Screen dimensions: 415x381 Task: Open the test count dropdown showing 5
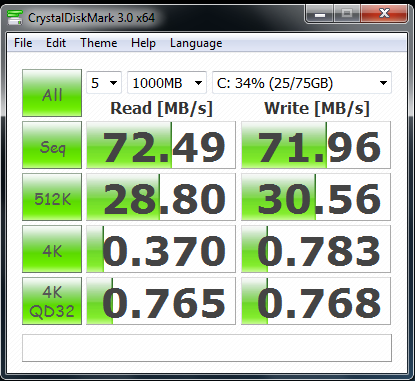point(104,83)
